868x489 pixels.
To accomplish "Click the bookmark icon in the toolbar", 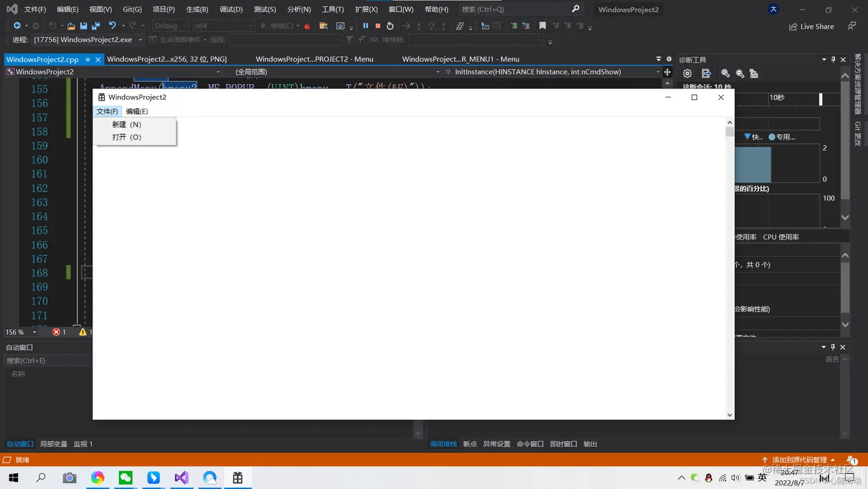I will [542, 26].
